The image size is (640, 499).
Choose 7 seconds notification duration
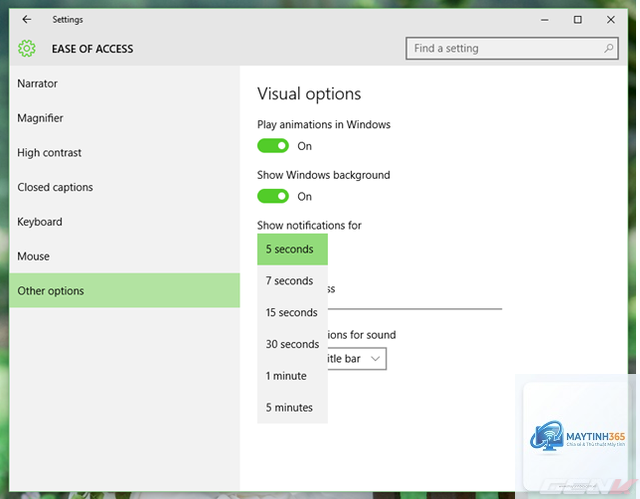click(x=292, y=281)
